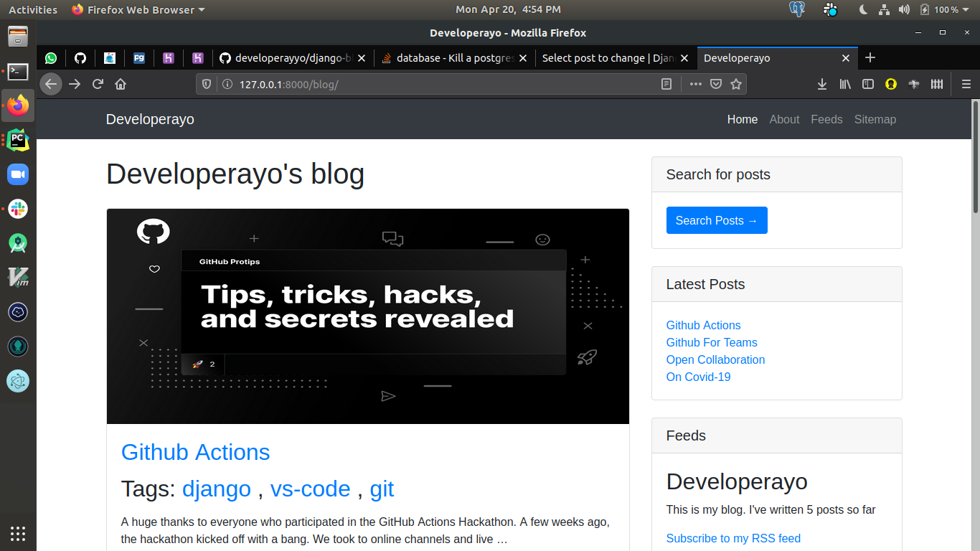This screenshot has height=551, width=980.
Task: Click the tracking protection shield icon
Action: point(206,84)
